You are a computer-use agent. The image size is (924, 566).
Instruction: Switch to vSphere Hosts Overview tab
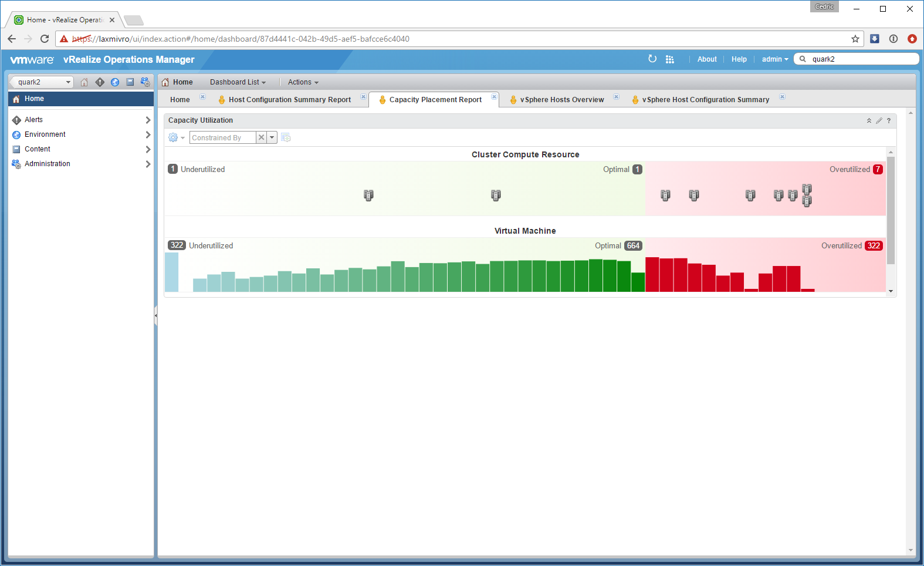pos(561,100)
